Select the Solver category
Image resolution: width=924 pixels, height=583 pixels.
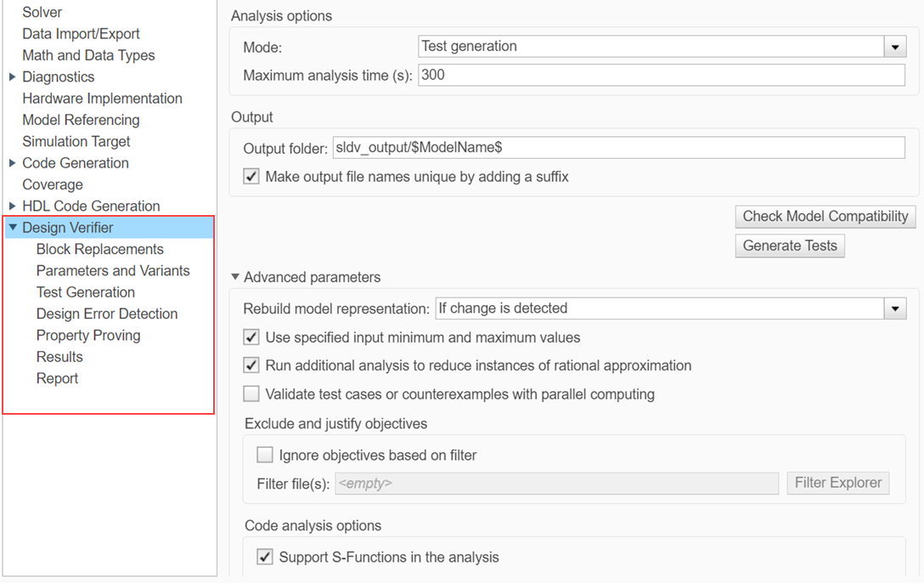click(x=42, y=12)
